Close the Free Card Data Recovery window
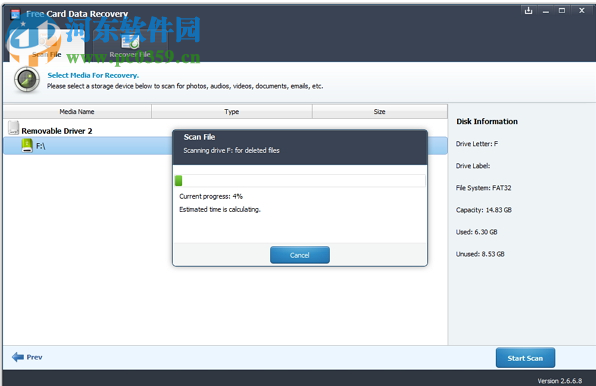This screenshot has width=596, height=386. pos(582,11)
